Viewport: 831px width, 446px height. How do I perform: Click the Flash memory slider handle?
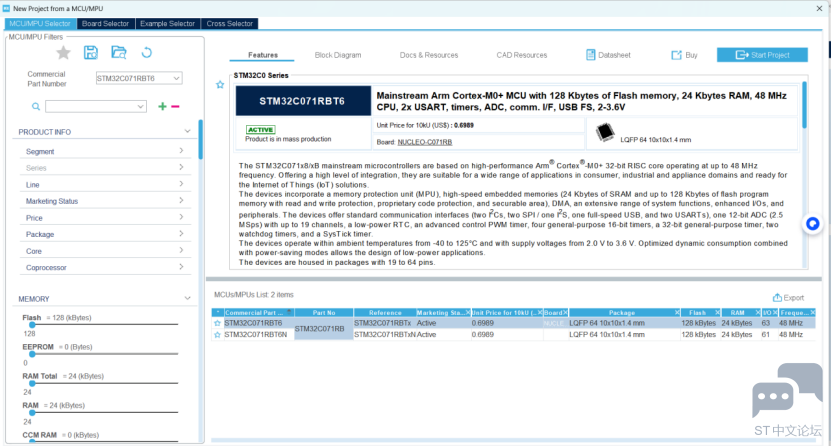pyautogui.click(x=32, y=325)
